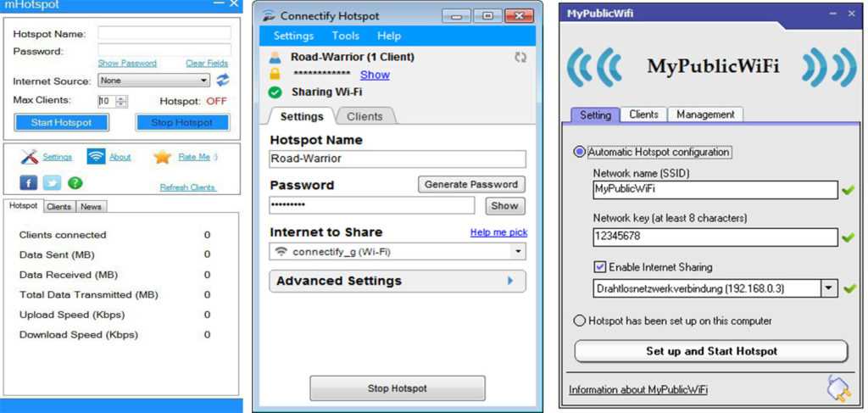Screen dimensions: 868x413
Task: Adjust the Max Clients spinner arrows
Action: pos(122,101)
